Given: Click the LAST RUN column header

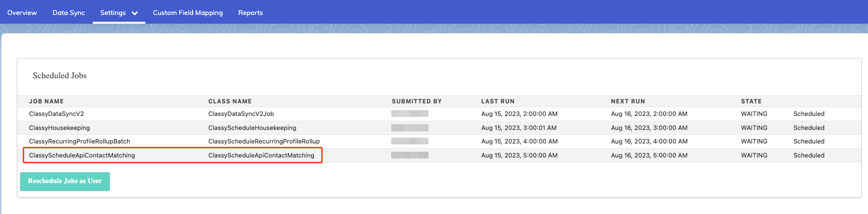Looking at the screenshot, I should (498, 101).
